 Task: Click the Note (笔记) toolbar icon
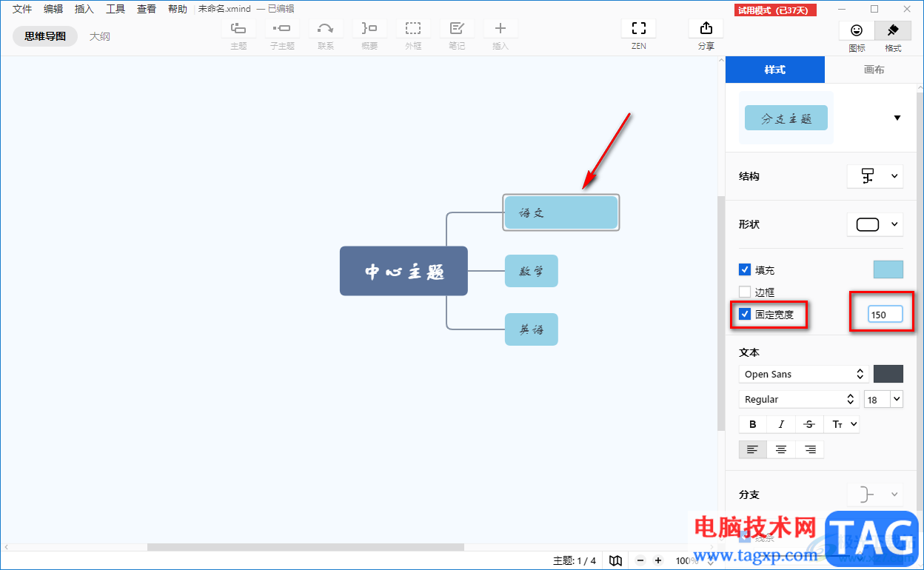pos(457,29)
